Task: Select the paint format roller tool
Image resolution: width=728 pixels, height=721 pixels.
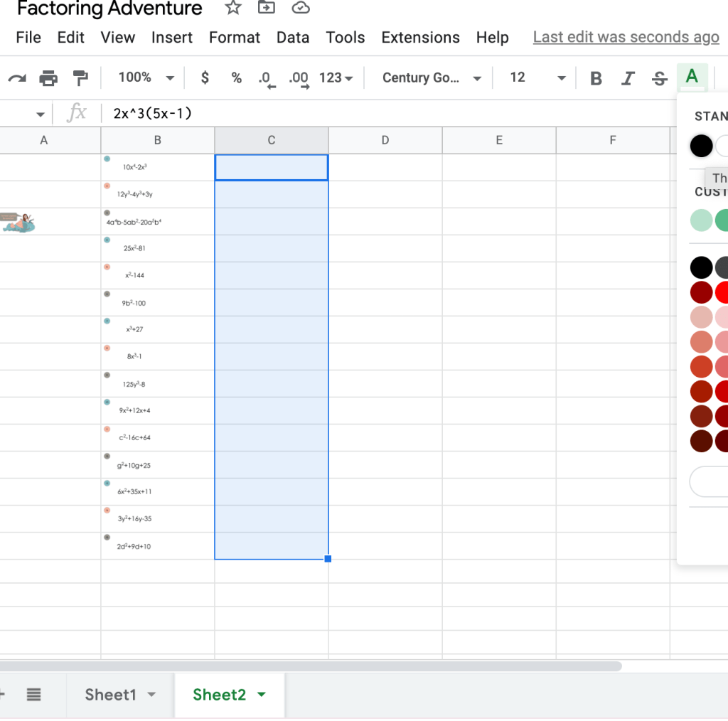Action: tap(80, 78)
